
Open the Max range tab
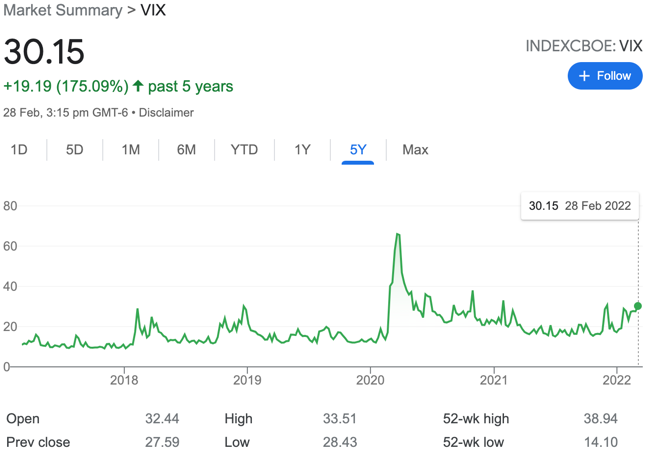415,149
